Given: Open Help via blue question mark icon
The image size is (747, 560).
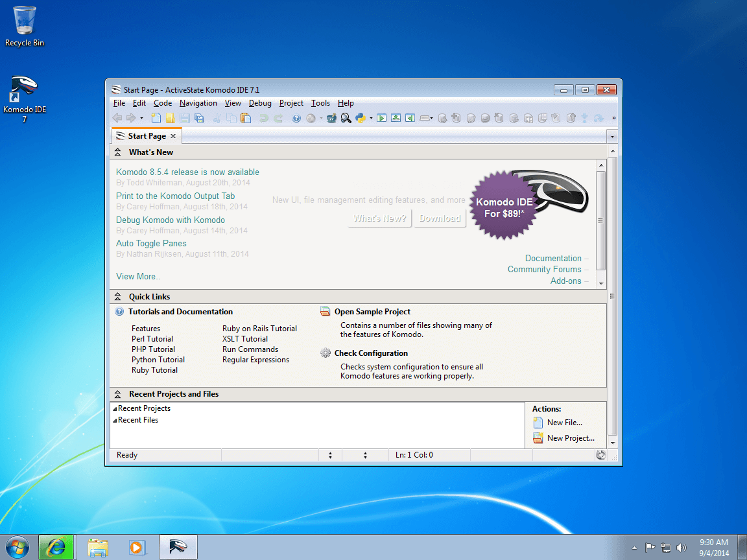Looking at the screenshot, I should [x=296, y=118].
